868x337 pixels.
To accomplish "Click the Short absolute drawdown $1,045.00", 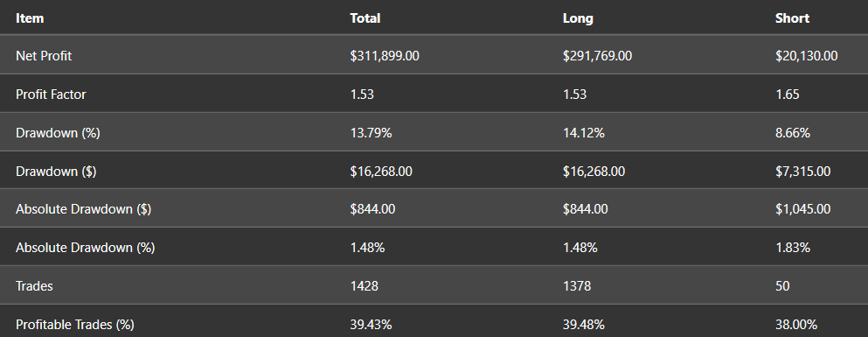I will click(x=802, y=209).
